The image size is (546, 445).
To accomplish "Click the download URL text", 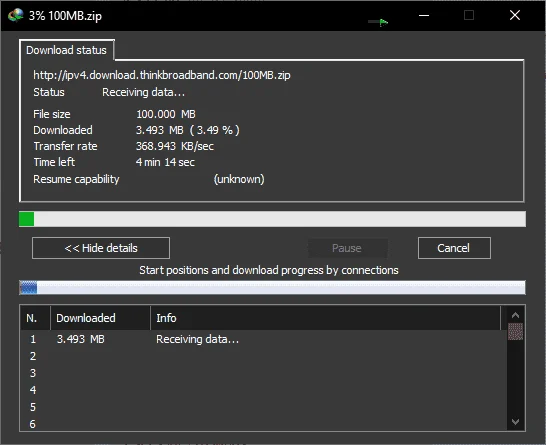I will (x=162, y=75).
